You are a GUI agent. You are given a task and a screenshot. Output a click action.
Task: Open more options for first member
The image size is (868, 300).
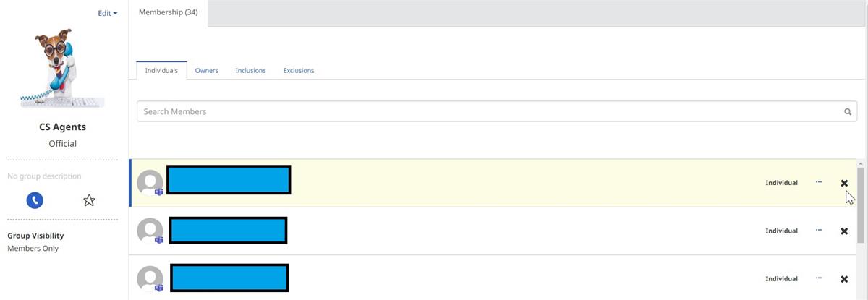[x=819, y=182]
